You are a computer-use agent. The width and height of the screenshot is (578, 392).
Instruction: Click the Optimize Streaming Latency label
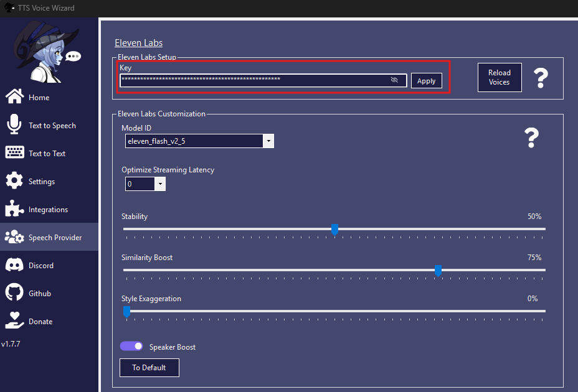point(168,170)
